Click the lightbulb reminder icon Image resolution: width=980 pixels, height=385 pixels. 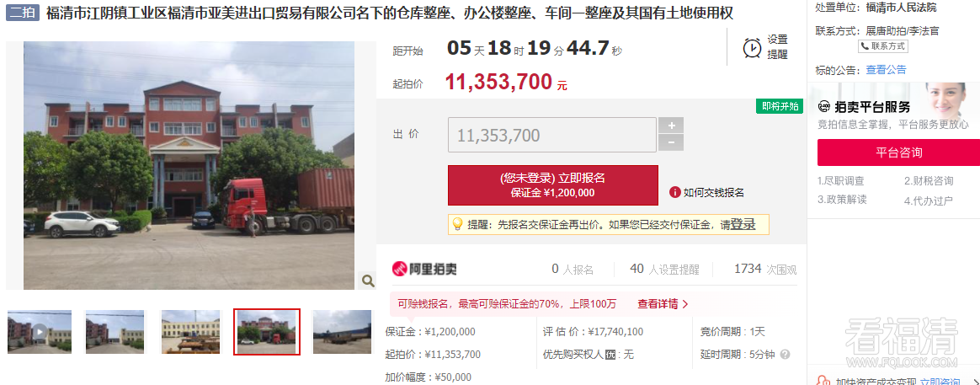(x=457, y=224)
